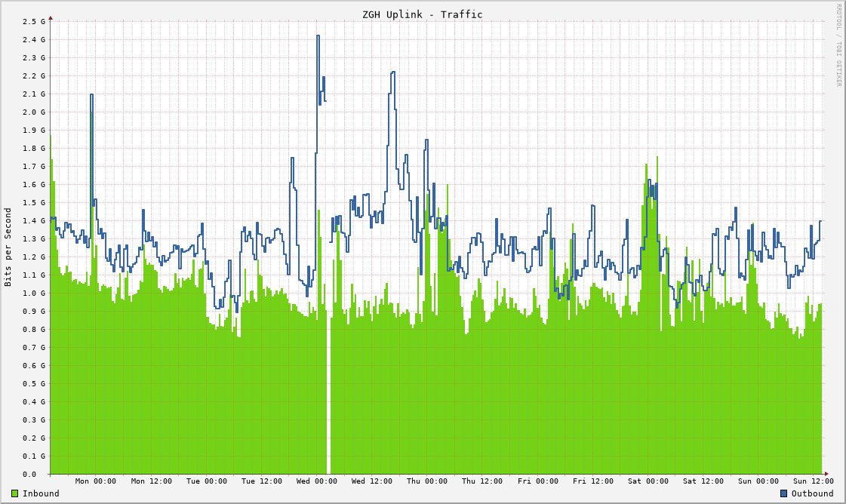Click the 'Wed 00:00' time label
The image size is (846, 504).
tap(317, 481)
